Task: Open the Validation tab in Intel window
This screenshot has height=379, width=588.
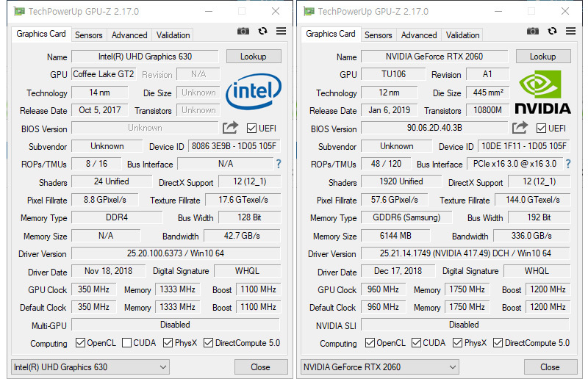Action: tap(173, 35)
